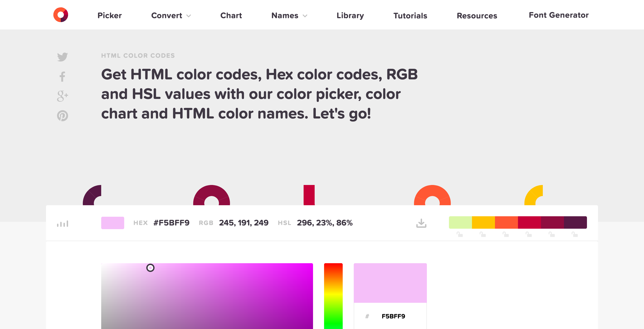Toggle lock under the dark purple swatch
This screenshot has width=644, height=329.
click(x=575, y=234)
